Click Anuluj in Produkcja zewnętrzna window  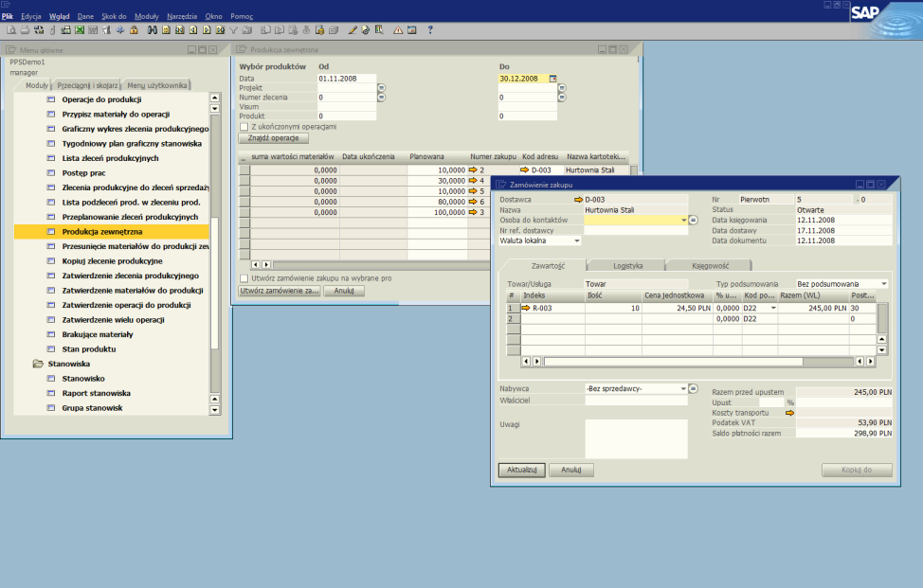click(x=344, y=291)
